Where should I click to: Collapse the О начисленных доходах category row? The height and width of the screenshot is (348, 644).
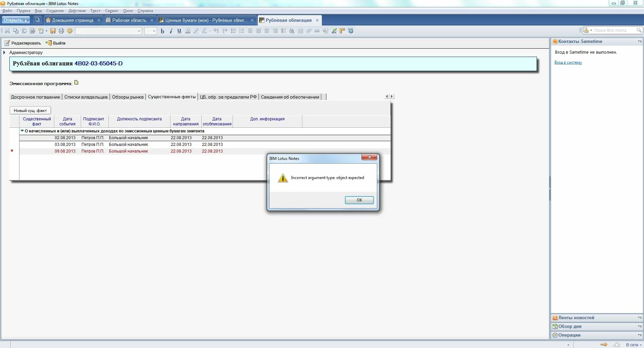pos(22,131)
